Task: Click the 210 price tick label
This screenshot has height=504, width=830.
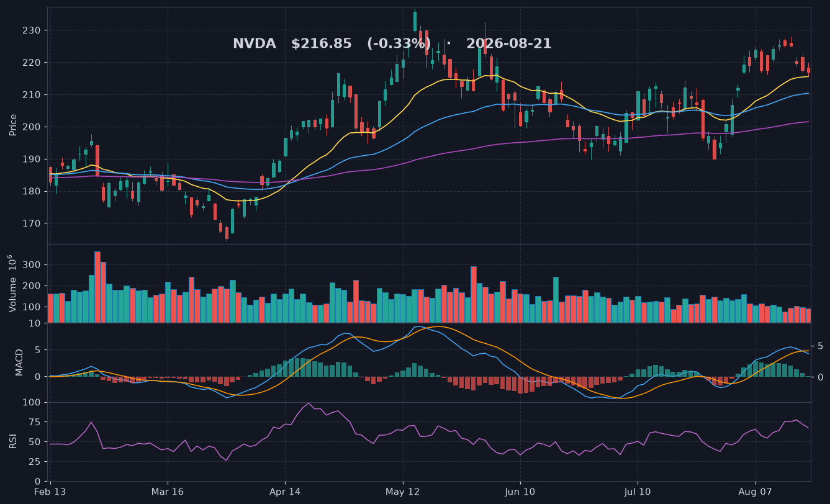Action: (x=32, y=95)
